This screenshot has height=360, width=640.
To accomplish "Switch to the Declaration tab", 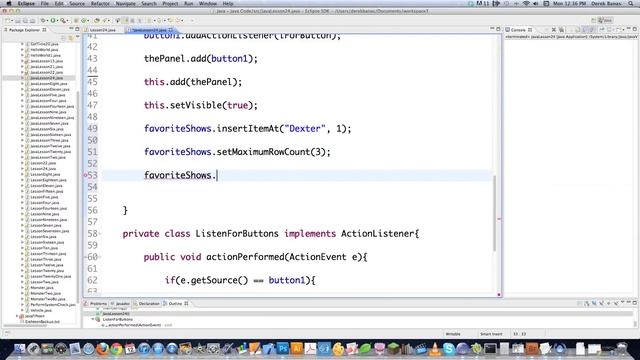I will click(x=148, y=304).
